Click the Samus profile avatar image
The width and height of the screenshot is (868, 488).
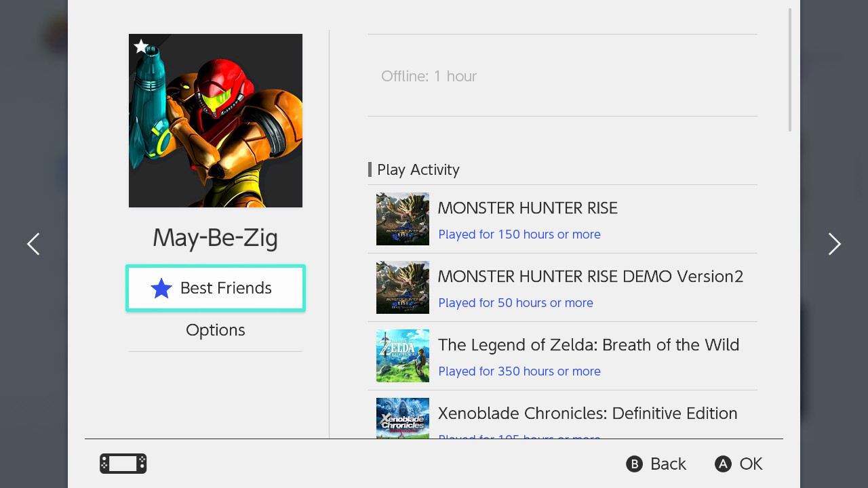pyautogui.click(x=216, y=121)
